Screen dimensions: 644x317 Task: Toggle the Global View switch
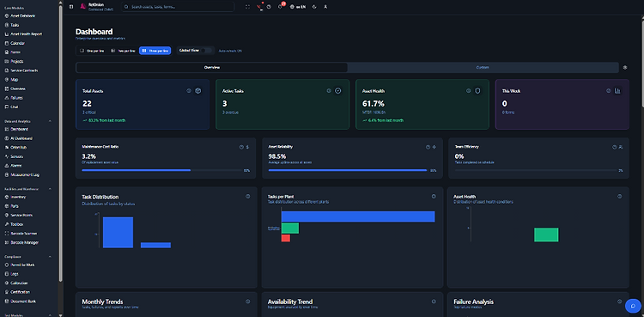tap(208, 50)
